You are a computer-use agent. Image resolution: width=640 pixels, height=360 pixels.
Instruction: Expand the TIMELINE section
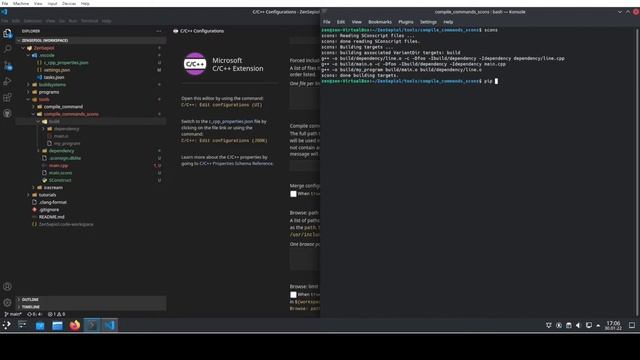(x=91, y=307)
